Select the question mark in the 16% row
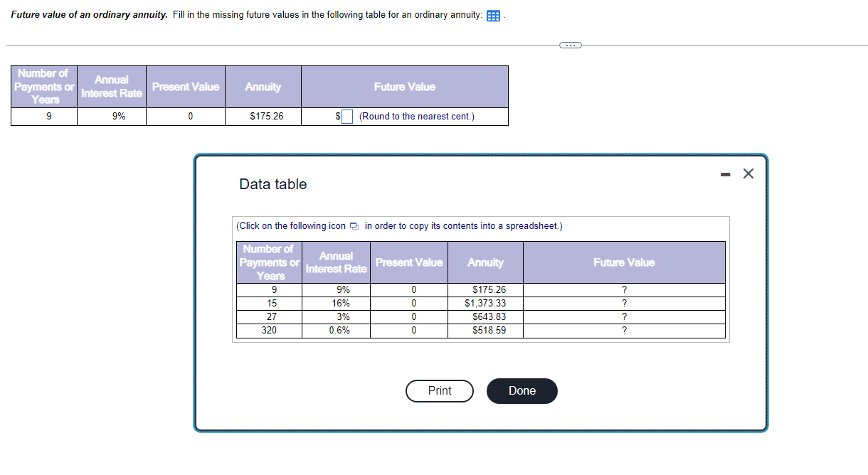The height and width of the screenshot is (475, 868). 624,303
